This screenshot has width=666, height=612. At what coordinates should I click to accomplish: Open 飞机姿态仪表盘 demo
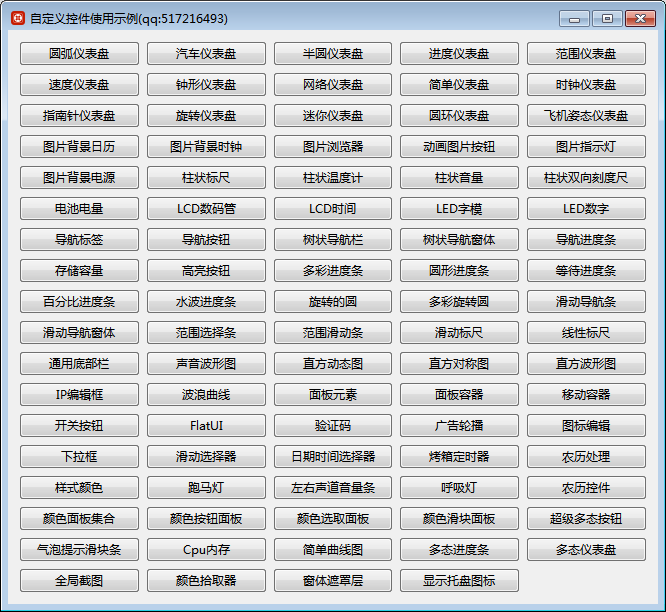tap(586, 116)
